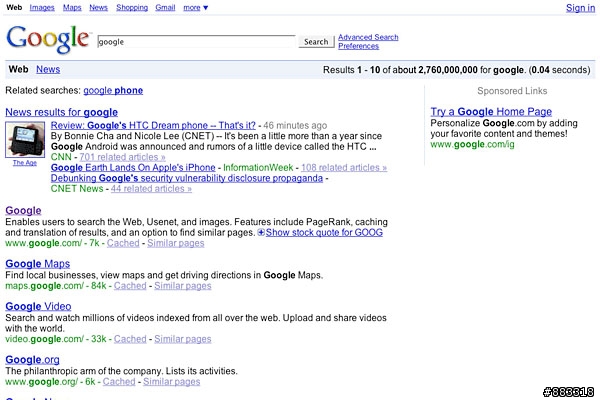Open Try a Google Home Page ad
The width and height of the screenshot is (600, 400).
(x=491, y=112)
